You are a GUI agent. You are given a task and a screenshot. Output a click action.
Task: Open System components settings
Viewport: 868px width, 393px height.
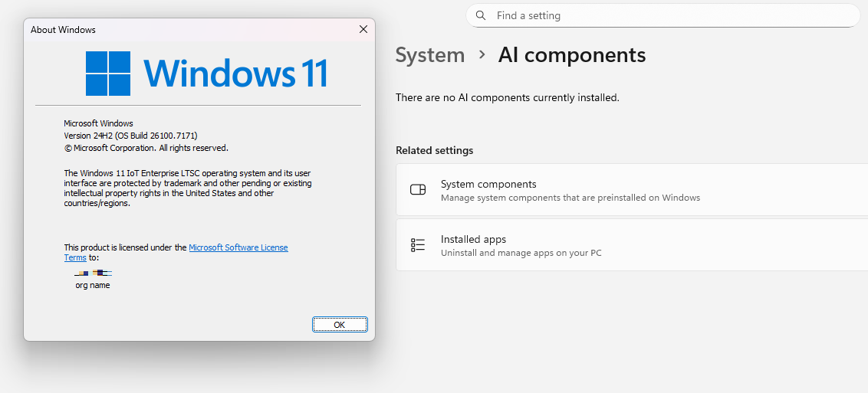pyautogui.click(x=632, y=189)
